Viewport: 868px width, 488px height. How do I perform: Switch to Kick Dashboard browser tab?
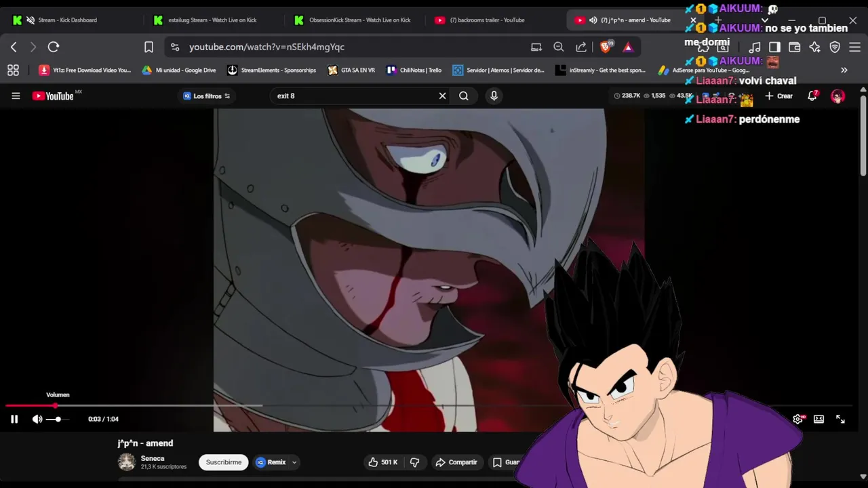[68, 20]
